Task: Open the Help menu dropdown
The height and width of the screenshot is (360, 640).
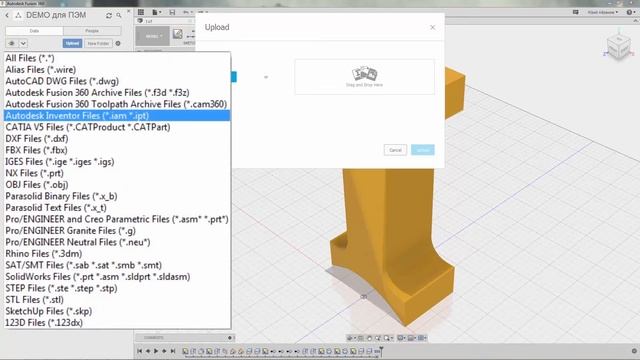Action: pos(631,12)
